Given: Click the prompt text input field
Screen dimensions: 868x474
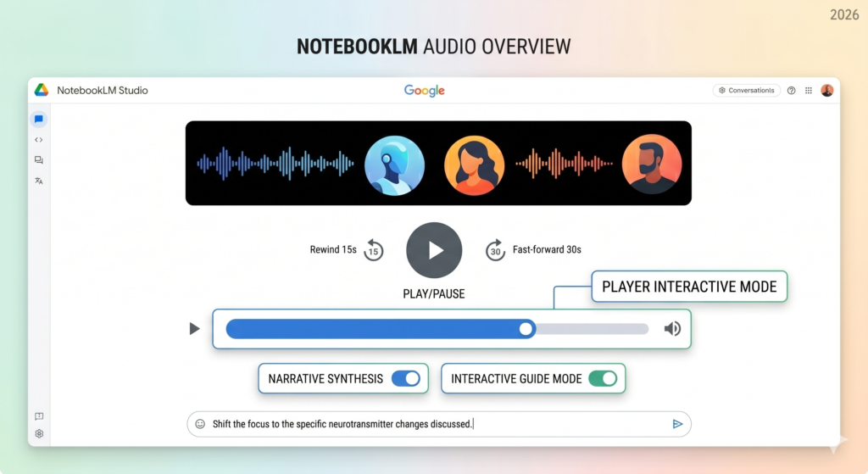Looking at the screenshot, I should tap(439, 424).
